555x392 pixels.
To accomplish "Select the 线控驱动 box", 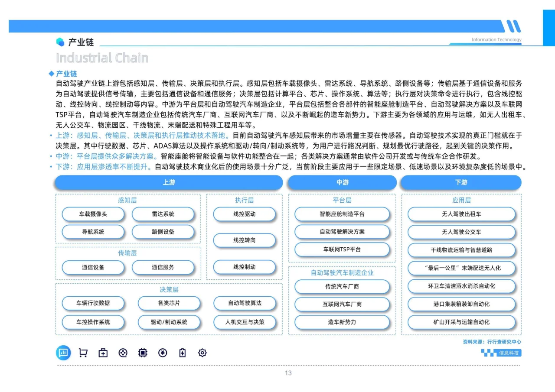I will coord(245,214).
